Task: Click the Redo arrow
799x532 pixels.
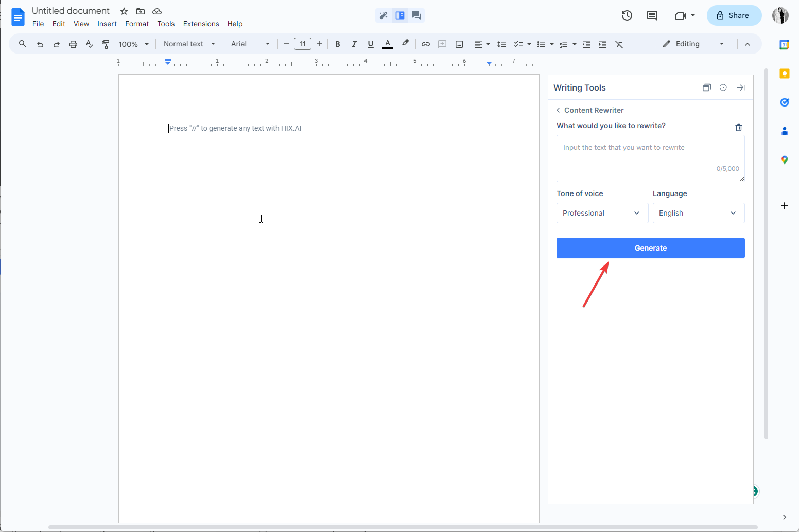Action: 56,44
